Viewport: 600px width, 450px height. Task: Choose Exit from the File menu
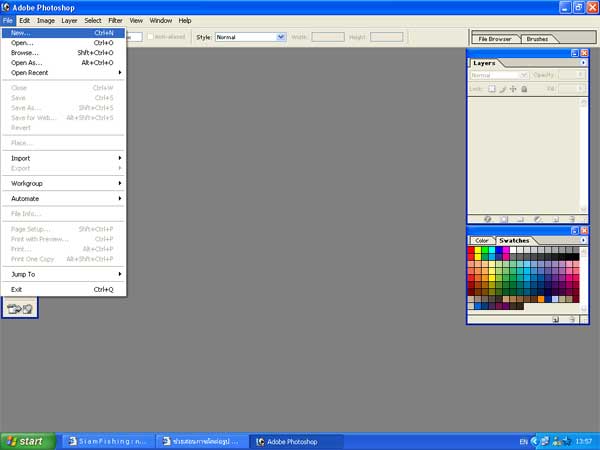(x=63, y=290)
